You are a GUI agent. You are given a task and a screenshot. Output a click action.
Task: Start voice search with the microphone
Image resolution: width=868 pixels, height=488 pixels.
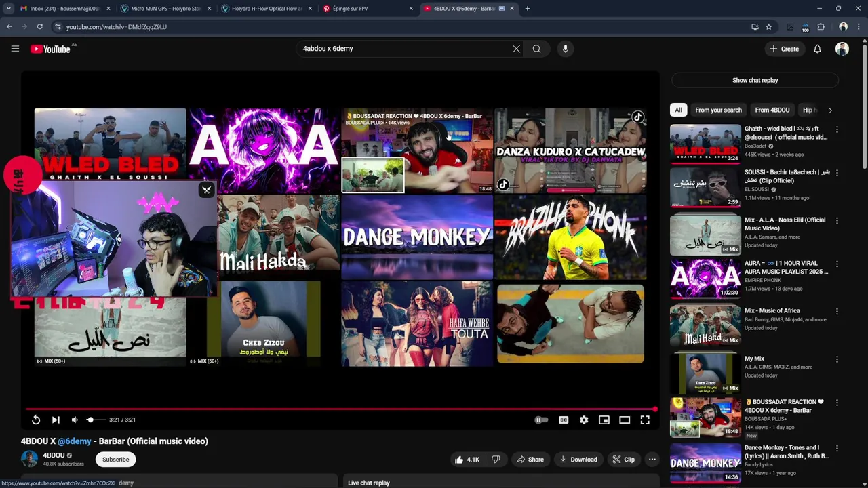[565, 49]
